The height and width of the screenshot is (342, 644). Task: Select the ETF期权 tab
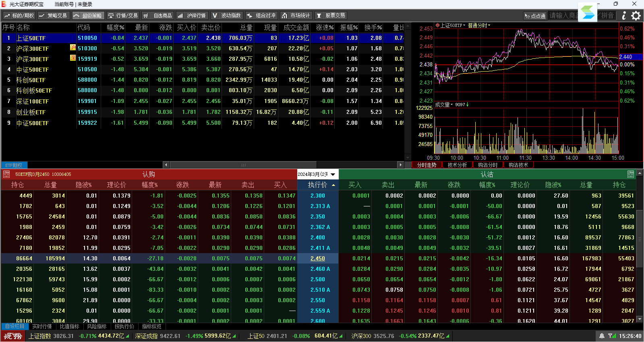[14, 165]
